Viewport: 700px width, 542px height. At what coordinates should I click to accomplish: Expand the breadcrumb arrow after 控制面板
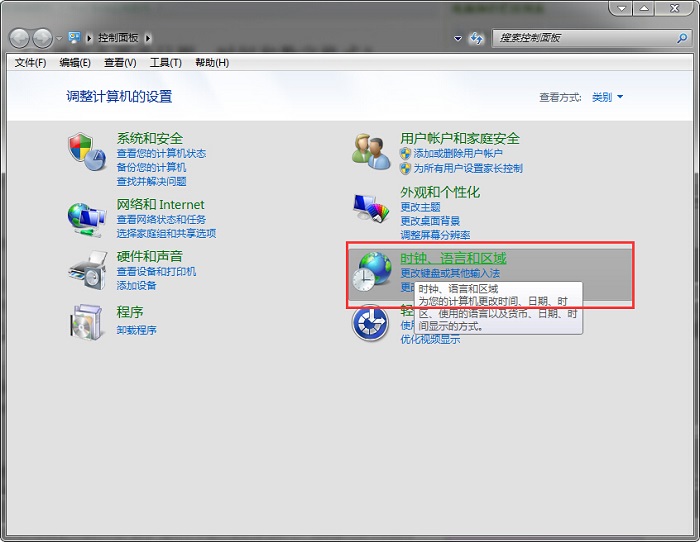tap(148, 38)
